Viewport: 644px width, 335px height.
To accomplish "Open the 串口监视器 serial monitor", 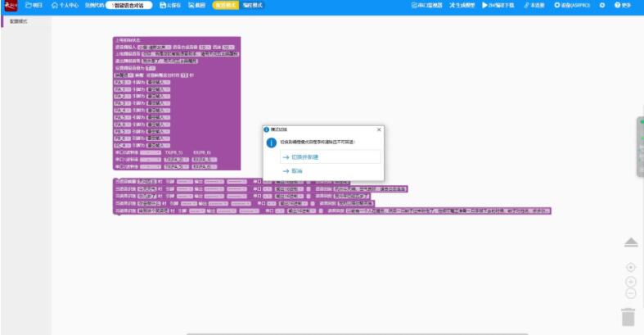I will point(427,6).
